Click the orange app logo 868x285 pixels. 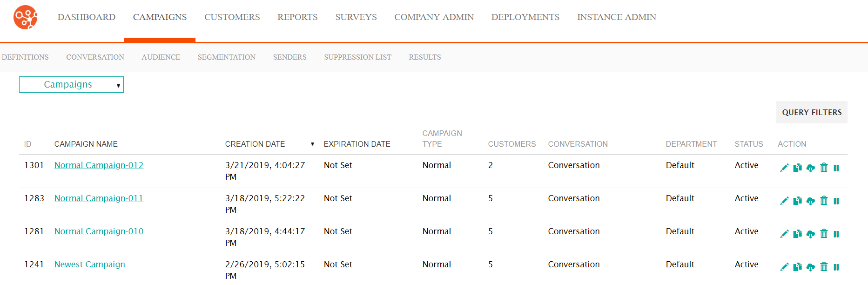click(26, 18)
